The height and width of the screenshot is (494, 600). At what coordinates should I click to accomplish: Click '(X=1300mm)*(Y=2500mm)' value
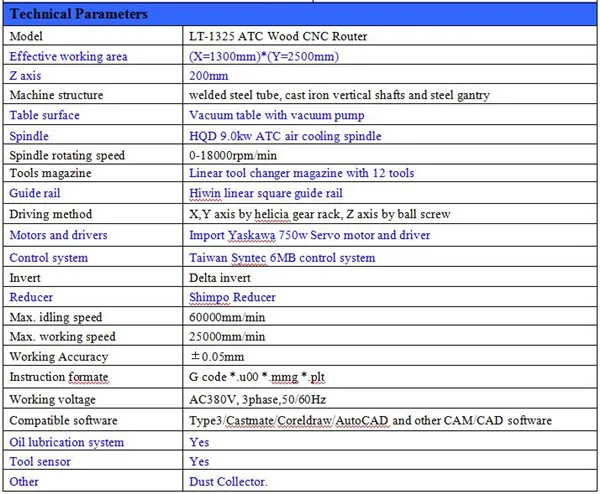pyautogui.click(x=264, y=56)
